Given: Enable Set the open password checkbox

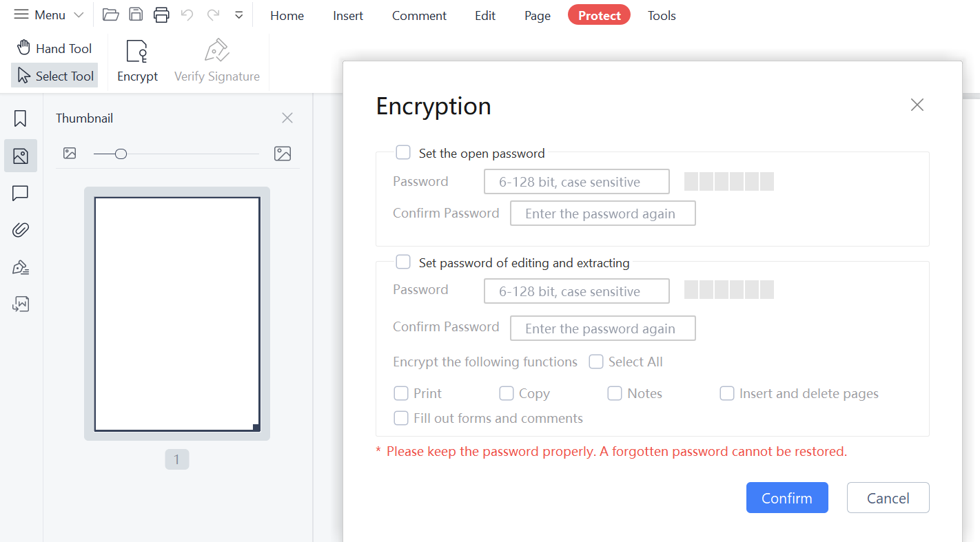Looking at the screenshot, I should click(403, 152).
